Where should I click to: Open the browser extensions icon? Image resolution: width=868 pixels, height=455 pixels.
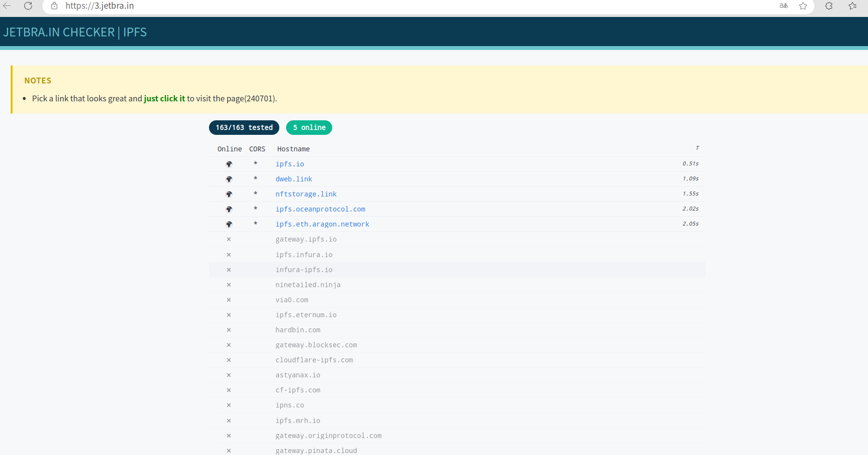point(829,6)
